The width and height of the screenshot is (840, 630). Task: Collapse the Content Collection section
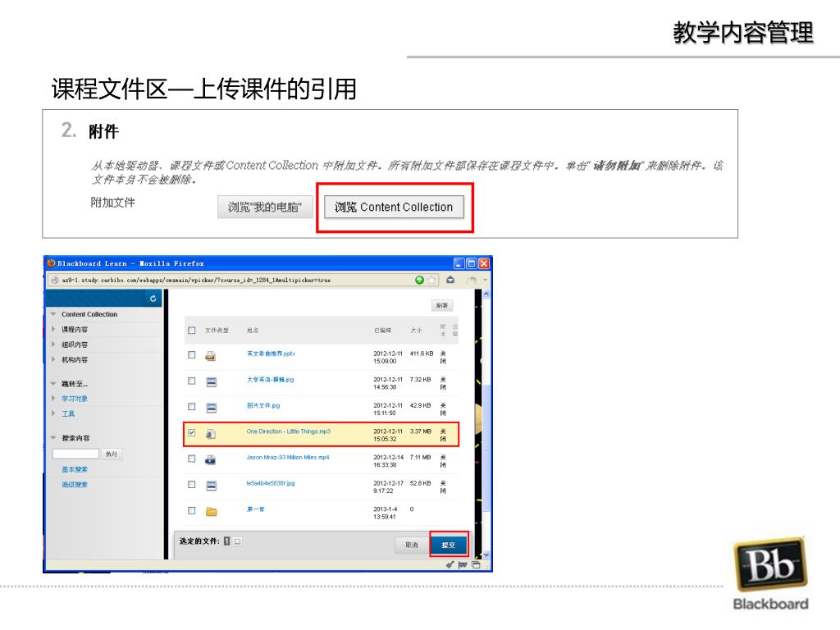pyautogui.click(x=53, y=314)
